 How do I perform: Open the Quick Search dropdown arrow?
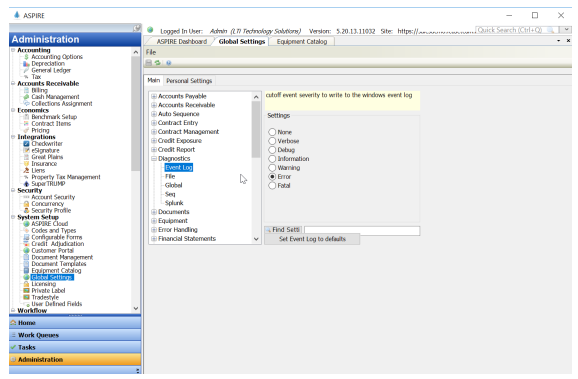pyautogui.click(x=566, y=30)
